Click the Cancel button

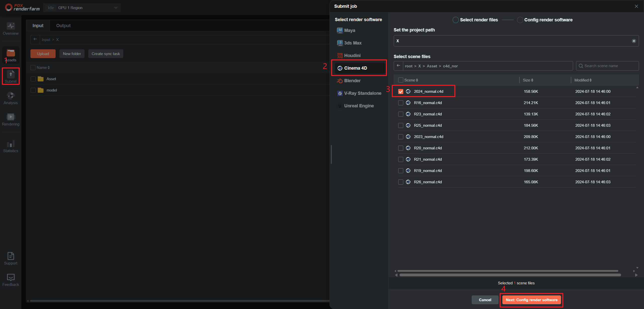click(485, 300)
